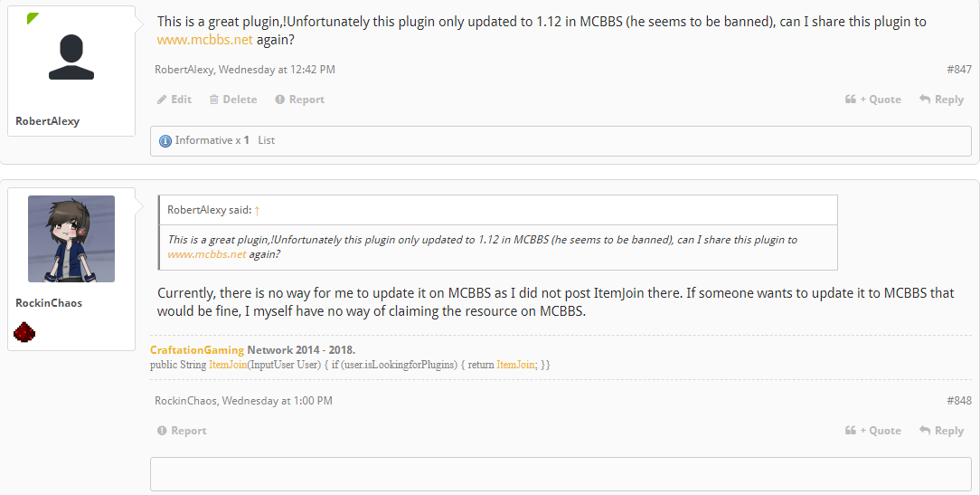980x495 pixels.
Task: Click the Quote icon on post #847
Action: [x=851, y=100]
